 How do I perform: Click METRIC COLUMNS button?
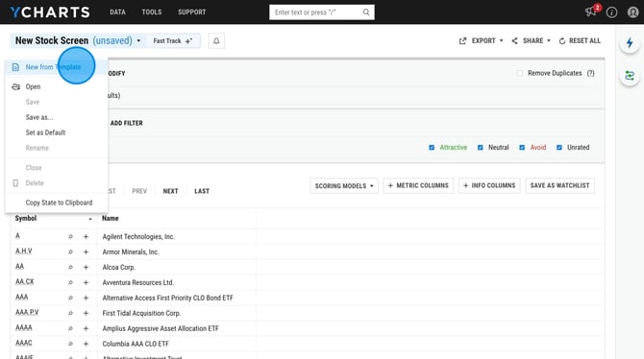(x=418, y=185)
